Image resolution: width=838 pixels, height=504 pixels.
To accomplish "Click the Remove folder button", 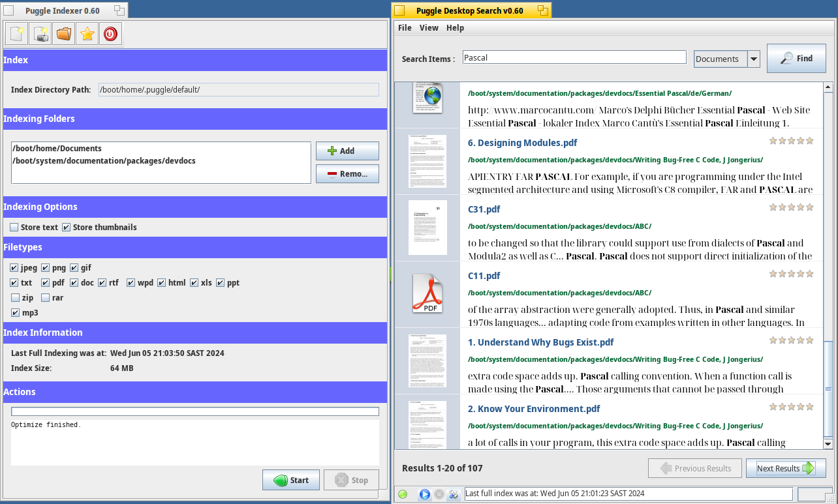I will tap(347, 173).
